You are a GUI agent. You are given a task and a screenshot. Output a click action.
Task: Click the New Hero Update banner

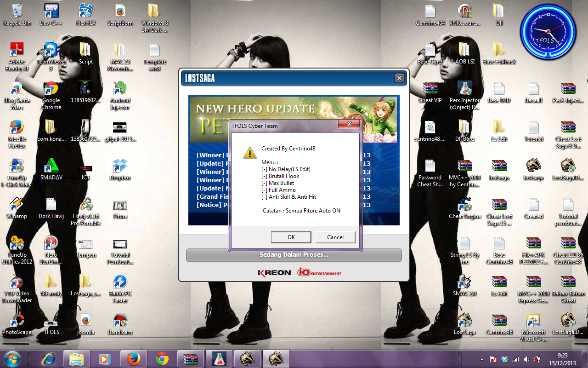[294, 119]
